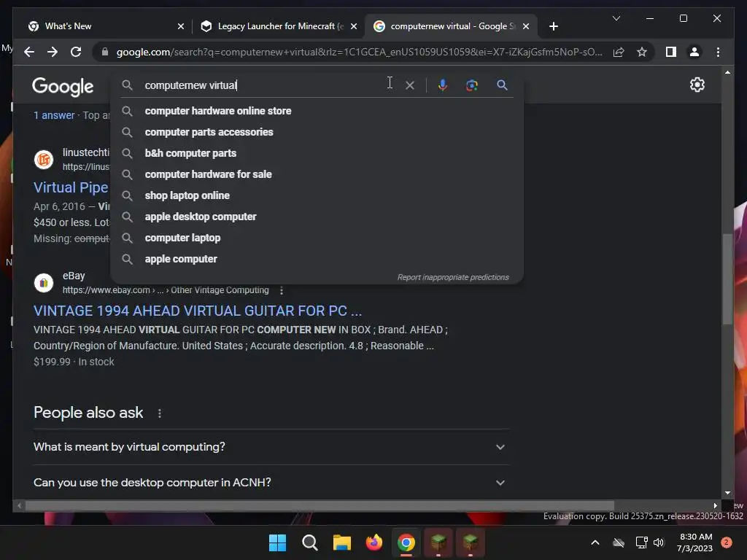Go back to the previous page

(29, 52)
